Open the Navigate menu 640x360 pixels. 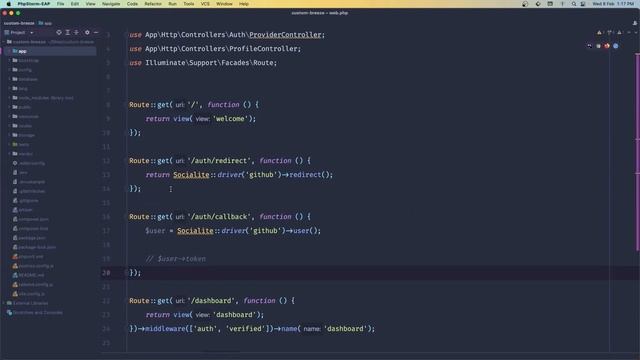tap(111, 4)
